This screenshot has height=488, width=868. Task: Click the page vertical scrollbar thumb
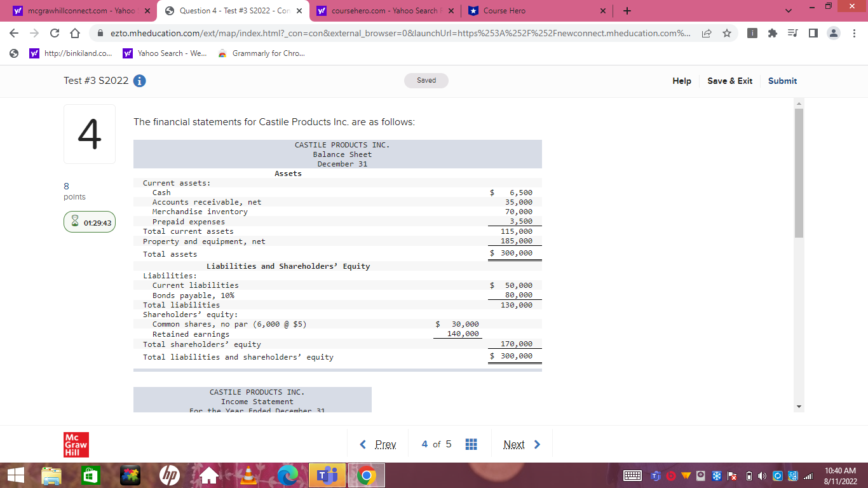[799, 173]
